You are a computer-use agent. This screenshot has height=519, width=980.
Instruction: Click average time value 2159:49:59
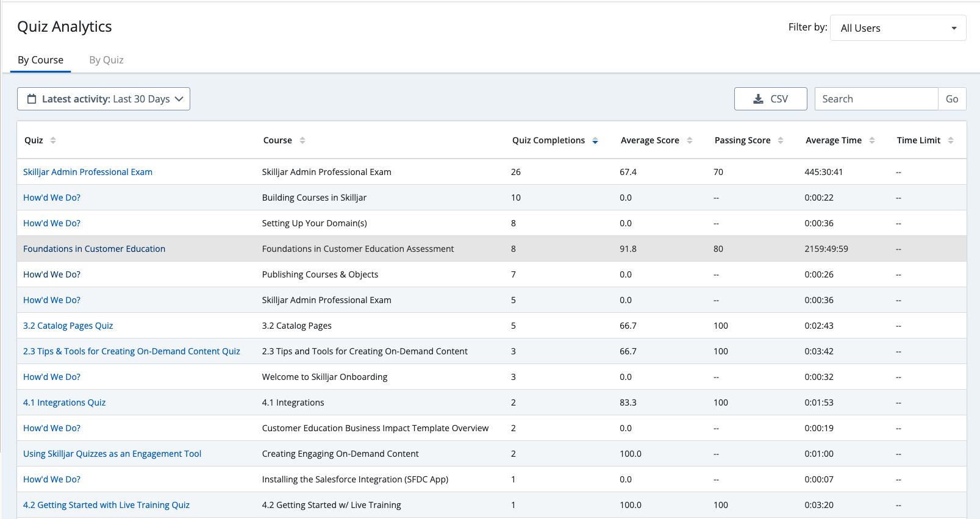click(x=826, y=249)
